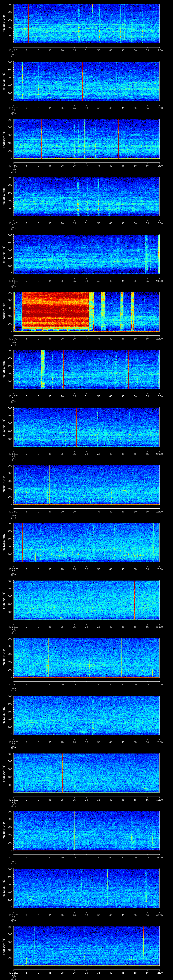Click the spectrogram panel starting at 10:16:00
173x980 pixels.
pos(86,24)
